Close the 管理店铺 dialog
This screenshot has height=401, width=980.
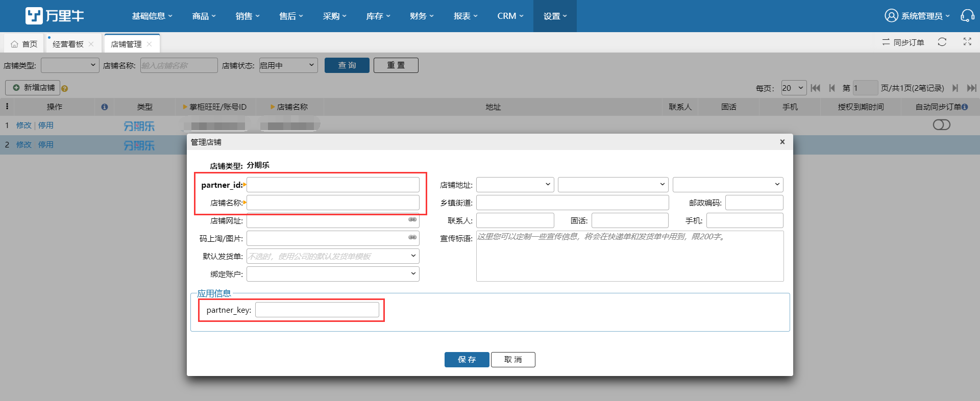(x=782, y=142)
